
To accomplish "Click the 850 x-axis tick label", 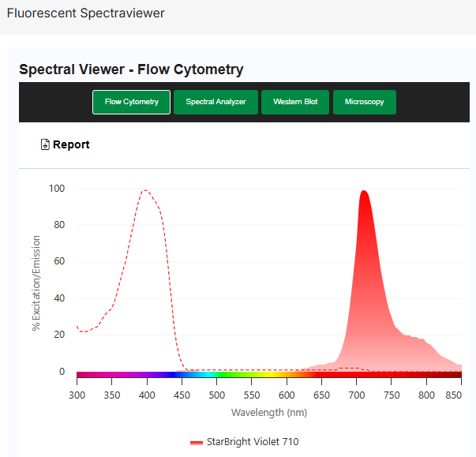I will (454, 395).
